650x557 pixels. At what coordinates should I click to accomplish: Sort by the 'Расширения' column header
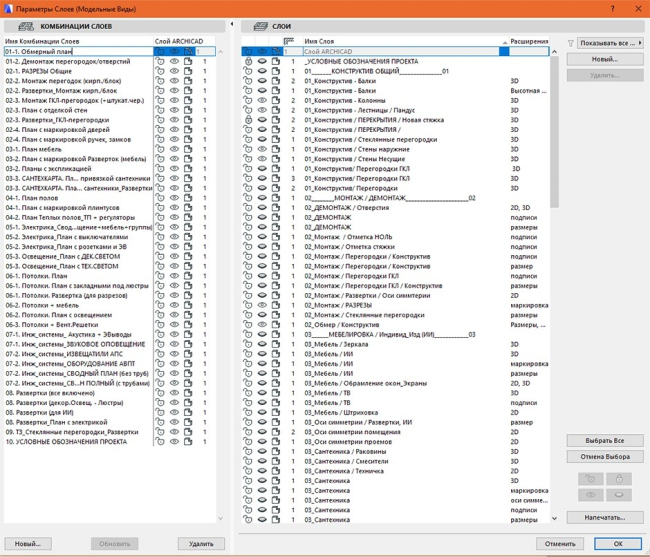click(528, 41)
